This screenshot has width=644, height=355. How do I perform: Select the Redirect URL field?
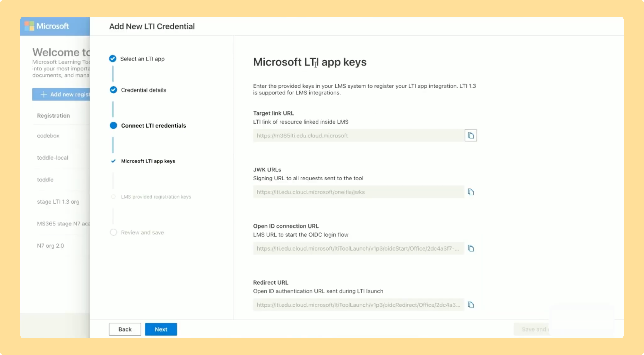[359, 305]
